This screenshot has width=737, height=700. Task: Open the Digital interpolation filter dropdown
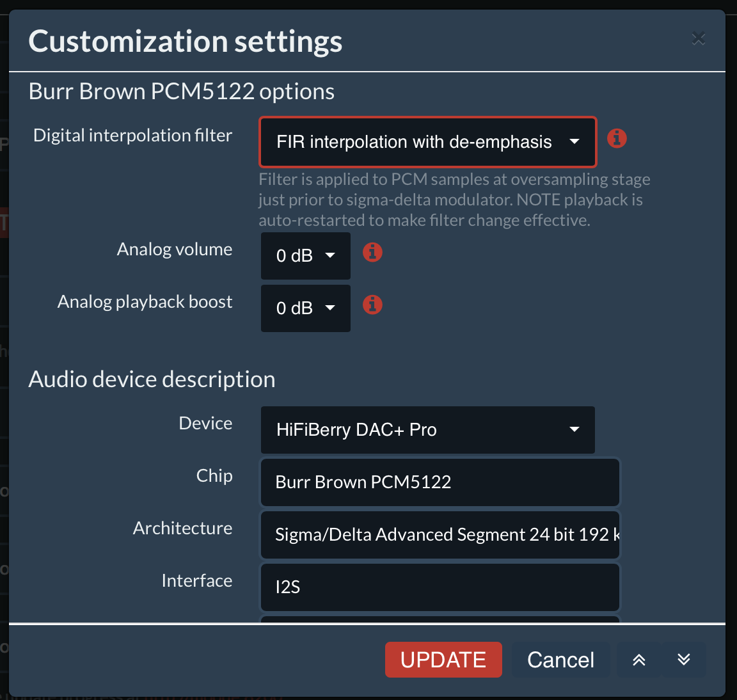(428, 142)
